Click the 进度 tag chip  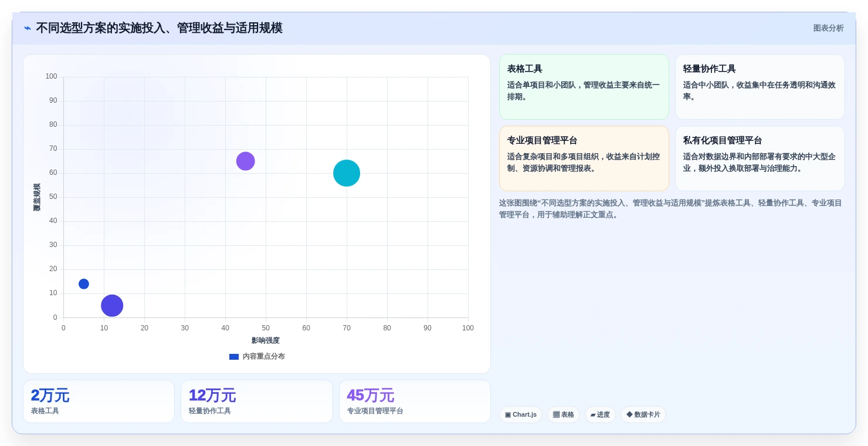click(600, 414)
